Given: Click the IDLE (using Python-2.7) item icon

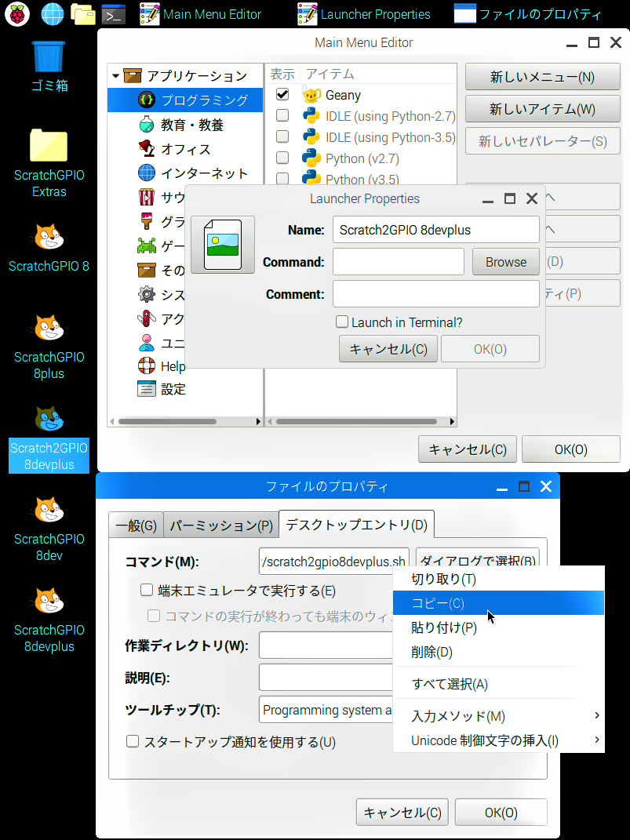Looking at the screenshot, I should (311, 116).
